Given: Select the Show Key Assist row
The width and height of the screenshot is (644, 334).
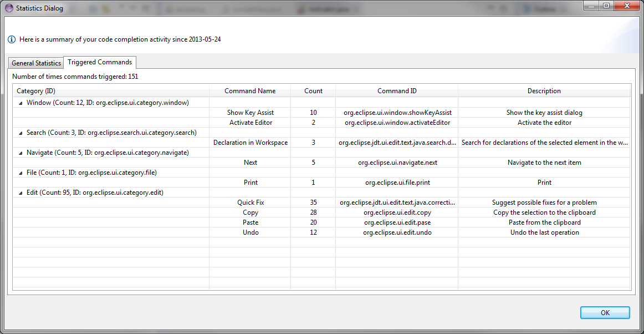Looking at the screenshot, I should 251,113.
